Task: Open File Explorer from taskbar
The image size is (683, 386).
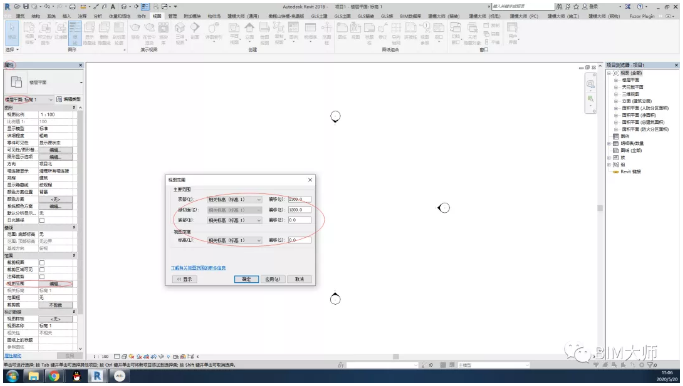Action: point(34,376)
